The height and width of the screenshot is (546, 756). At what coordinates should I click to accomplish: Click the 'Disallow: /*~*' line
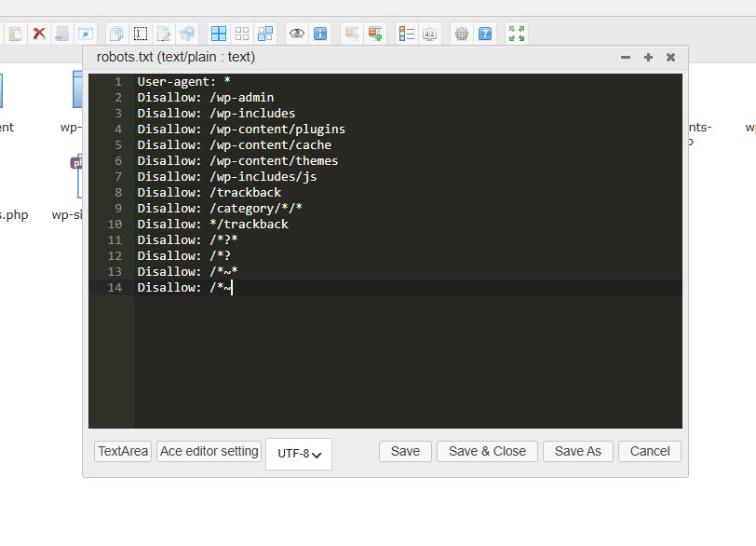pyautogui.click(x=187, y=272)
